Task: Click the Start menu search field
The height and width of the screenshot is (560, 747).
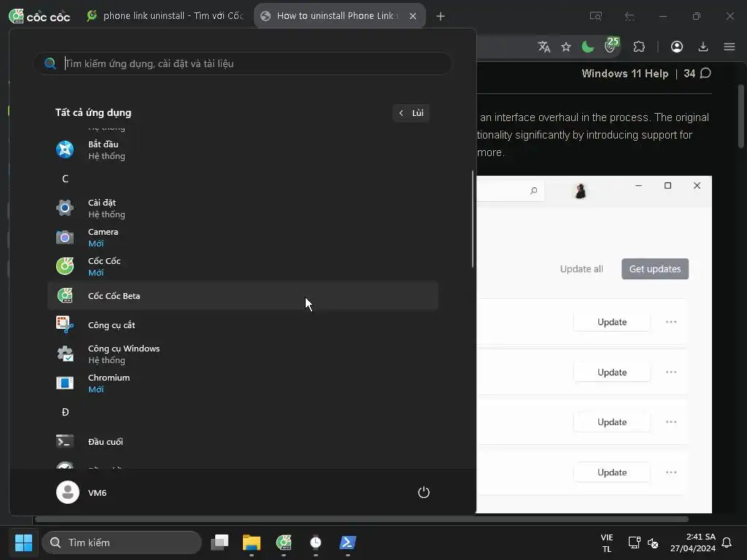Action: [242, 63]
